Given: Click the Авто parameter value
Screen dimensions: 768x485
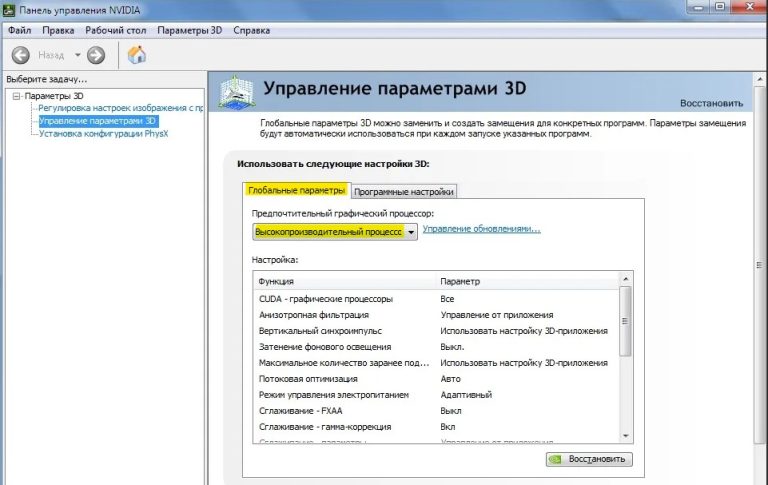Looking at the screenshot, I should pyautogui.click(x=450, y=379).
